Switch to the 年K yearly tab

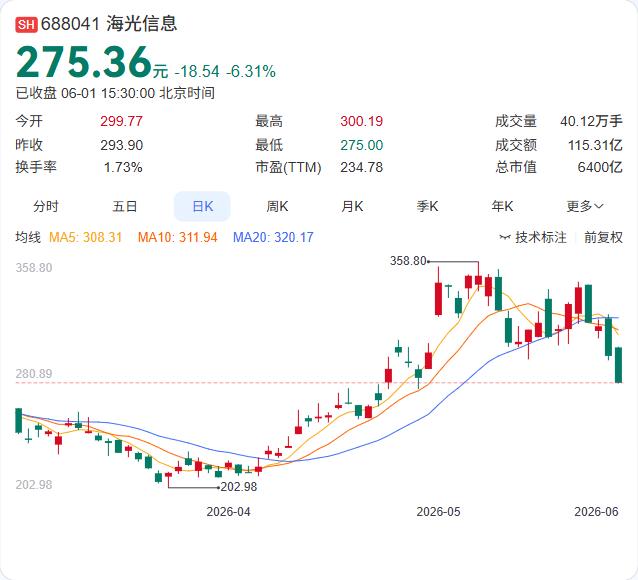502,206
